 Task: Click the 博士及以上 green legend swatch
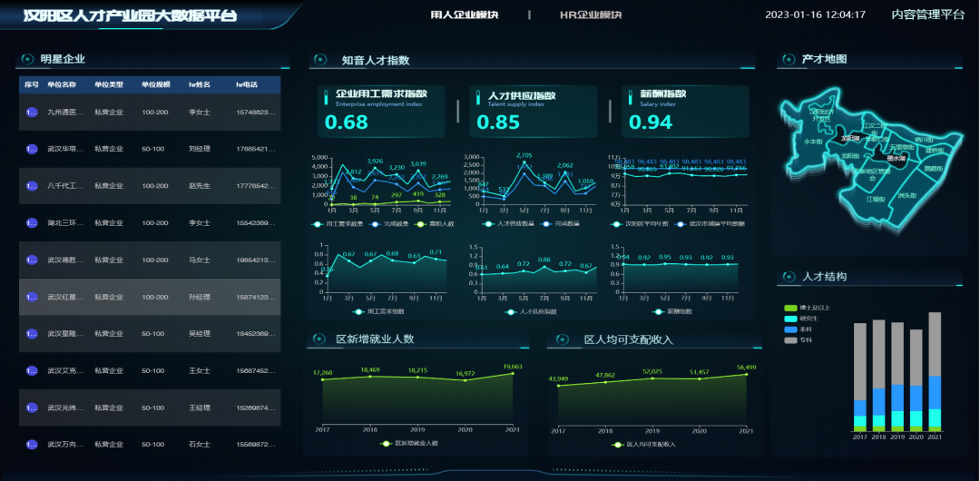click(x=790, y=308)
